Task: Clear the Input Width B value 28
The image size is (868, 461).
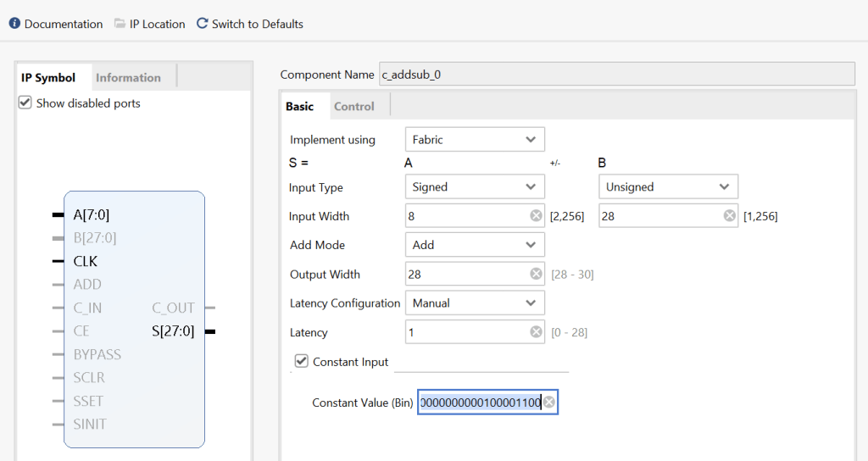Action: [x=729, y=216]
